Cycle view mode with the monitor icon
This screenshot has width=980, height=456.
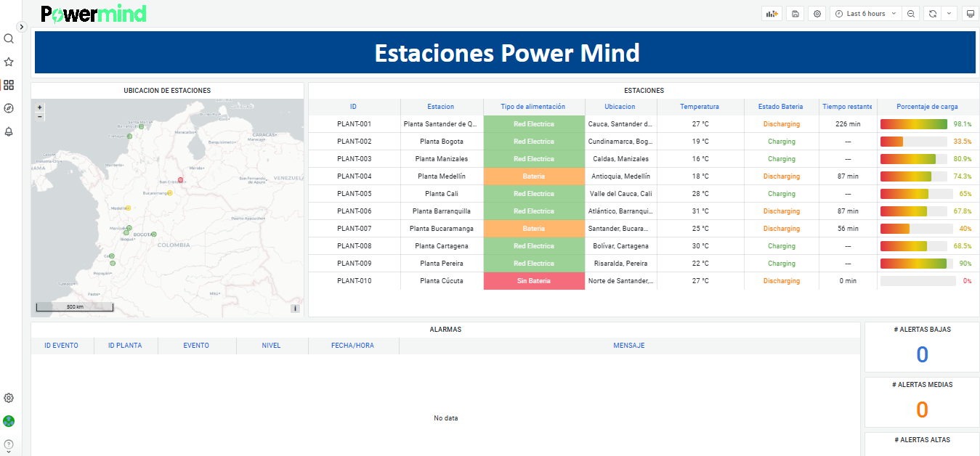pos(970,14)
